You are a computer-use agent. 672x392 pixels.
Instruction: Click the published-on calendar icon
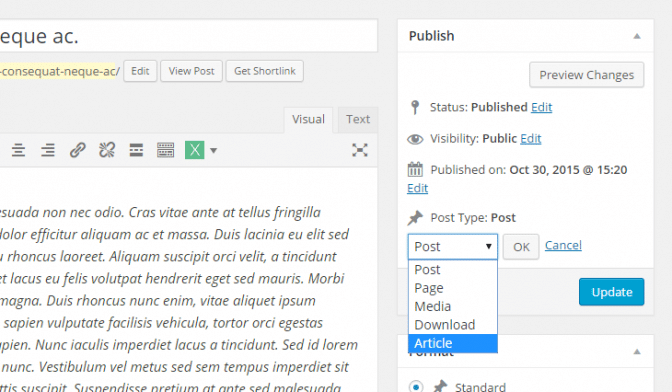tap(415, 170)
